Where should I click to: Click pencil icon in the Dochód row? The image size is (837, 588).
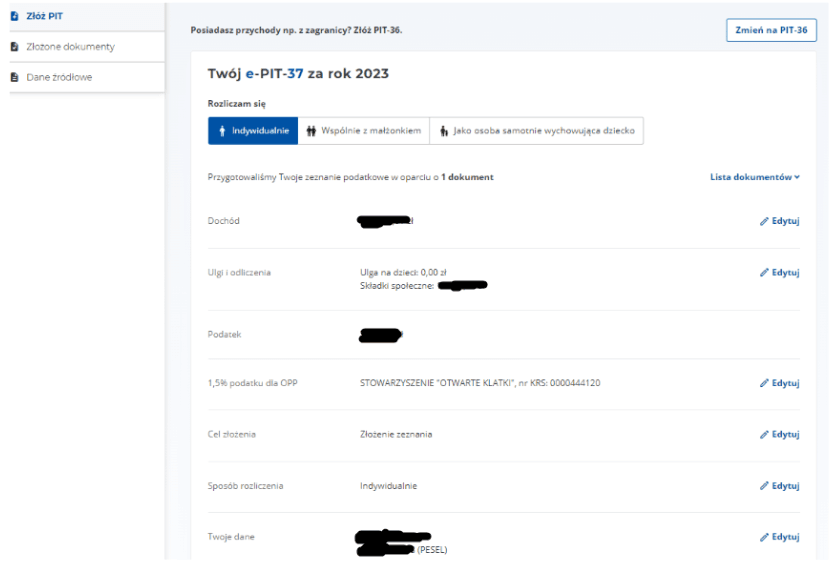click(x=764, y=220)
